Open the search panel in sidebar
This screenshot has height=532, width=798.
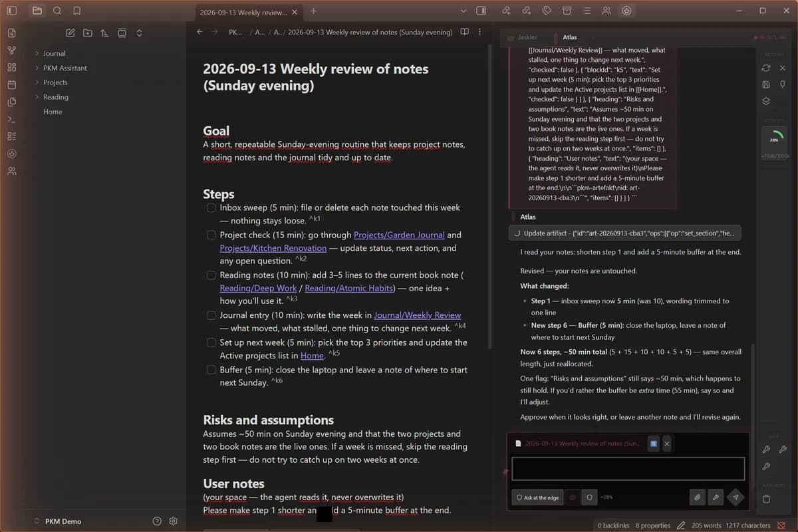coord(57,11)
